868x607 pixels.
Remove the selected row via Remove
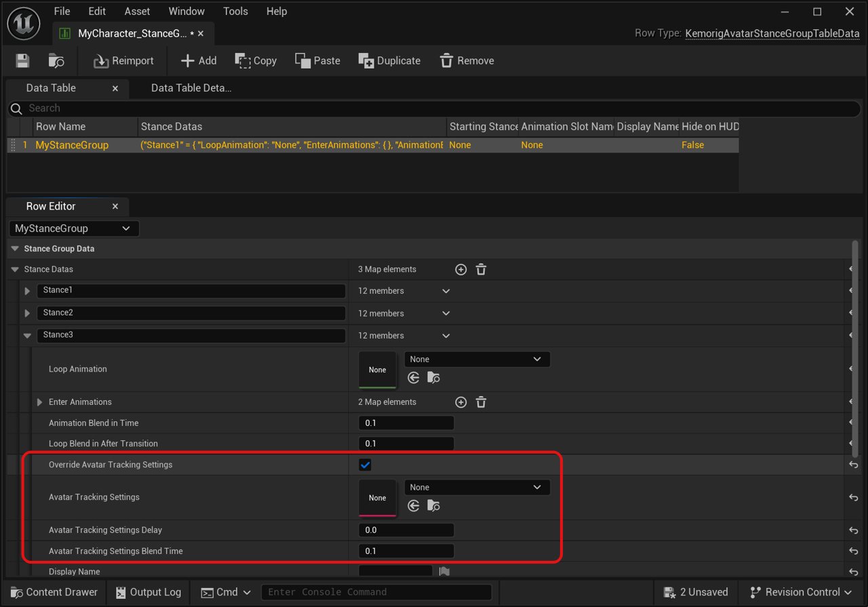coord(467,61)
